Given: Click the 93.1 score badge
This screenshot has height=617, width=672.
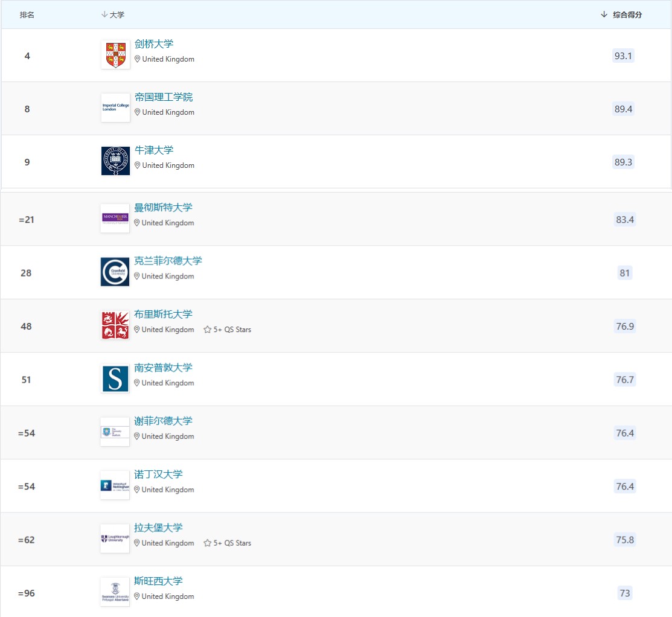Looking at the screenshot, I should point(623,56).
